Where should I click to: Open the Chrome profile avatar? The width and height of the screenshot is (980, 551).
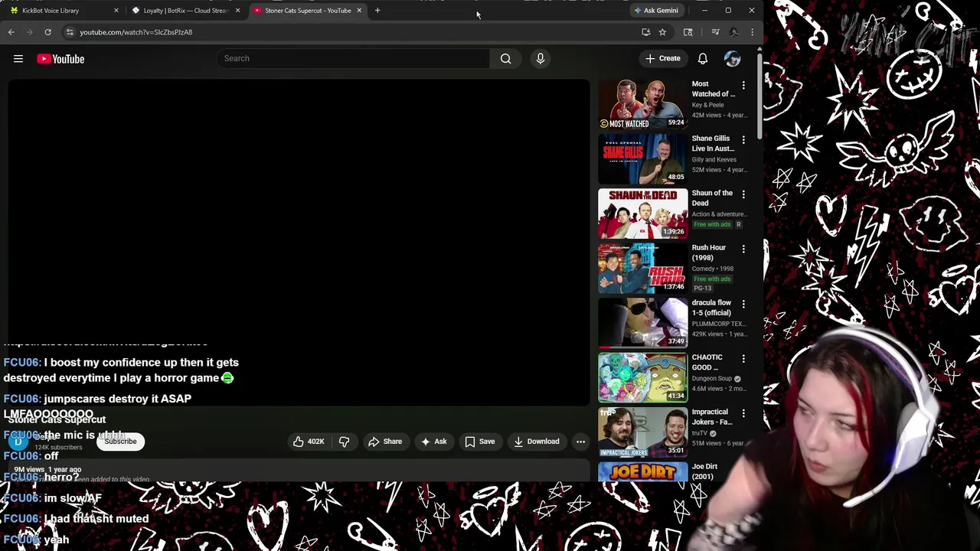[733, 32]
